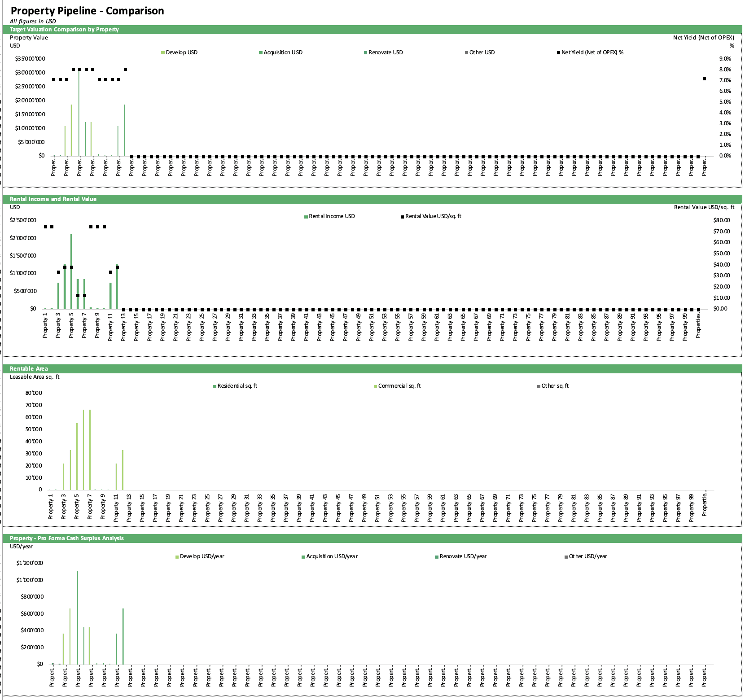
Task: Click the "Target Valuation Comparison by Property" section header
Action: 64,29
